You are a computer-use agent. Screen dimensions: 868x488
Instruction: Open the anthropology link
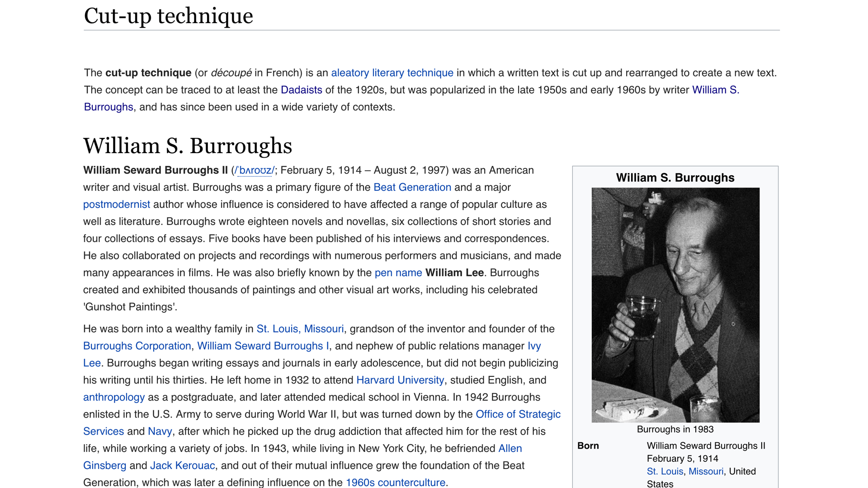[x=113, y=398]
